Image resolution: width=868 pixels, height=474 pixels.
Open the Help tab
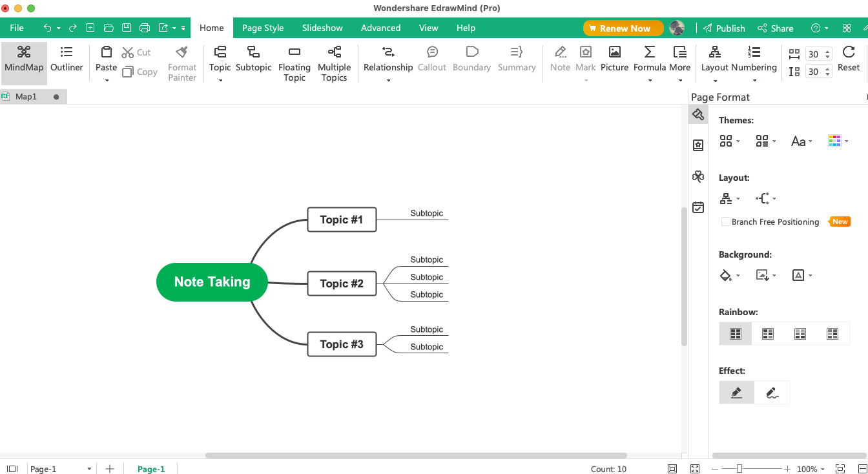tap(466, 28)
